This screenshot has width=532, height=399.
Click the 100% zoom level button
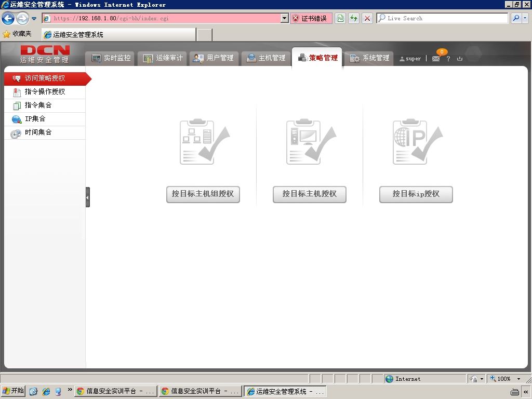(500, 379)
